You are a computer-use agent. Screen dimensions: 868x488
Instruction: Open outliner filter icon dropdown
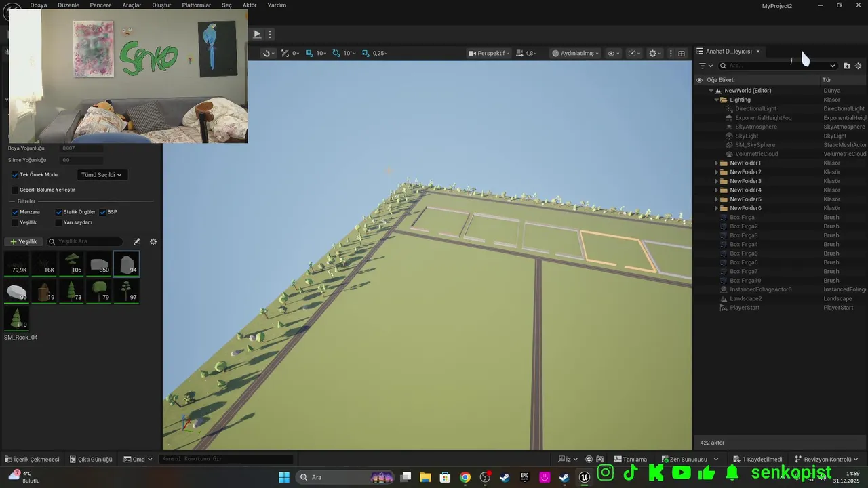coord(706,66)
